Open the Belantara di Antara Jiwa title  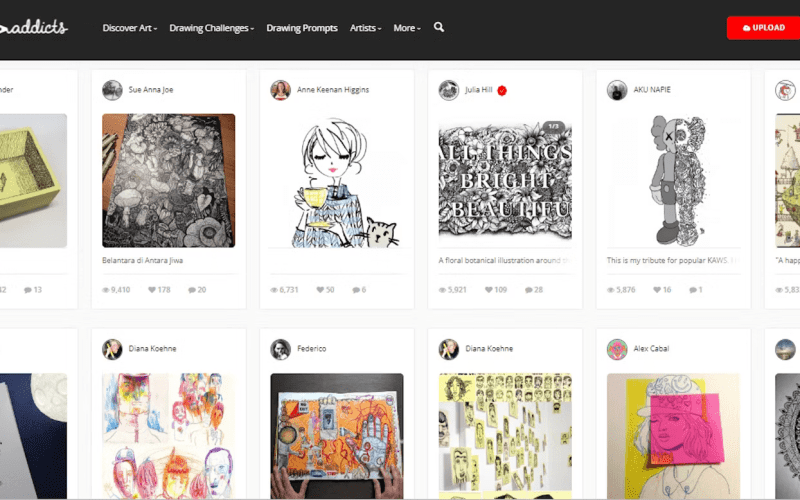pos(142,260)
